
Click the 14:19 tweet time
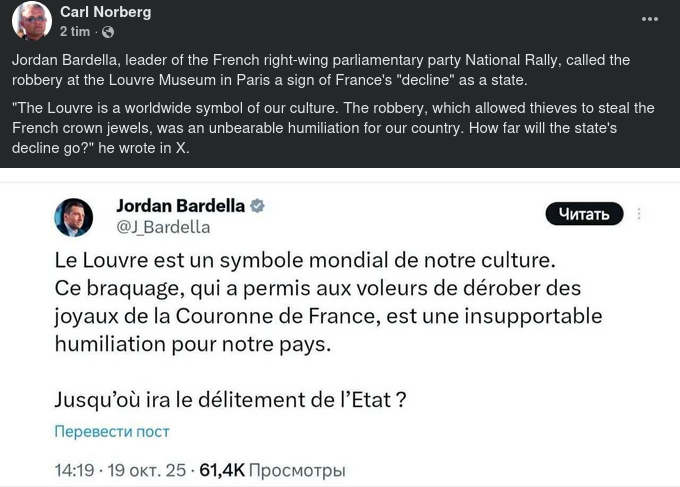tap(74, 470)
